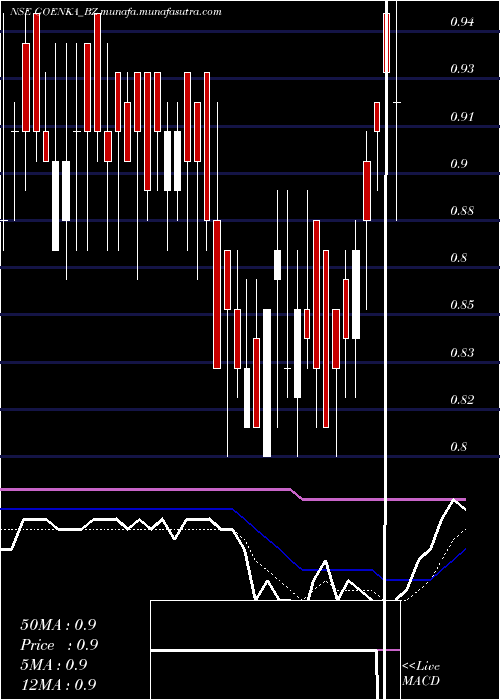
Task: Select the Price : 0.9 legend entry
Action: tap(59, 645)
